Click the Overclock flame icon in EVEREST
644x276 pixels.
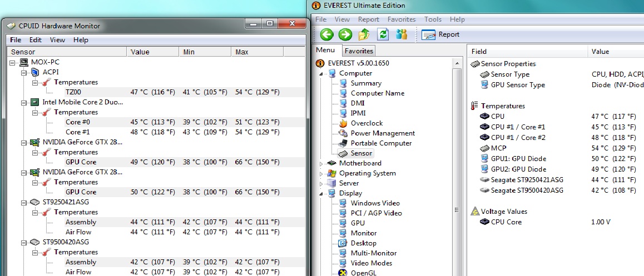[343, 123]
